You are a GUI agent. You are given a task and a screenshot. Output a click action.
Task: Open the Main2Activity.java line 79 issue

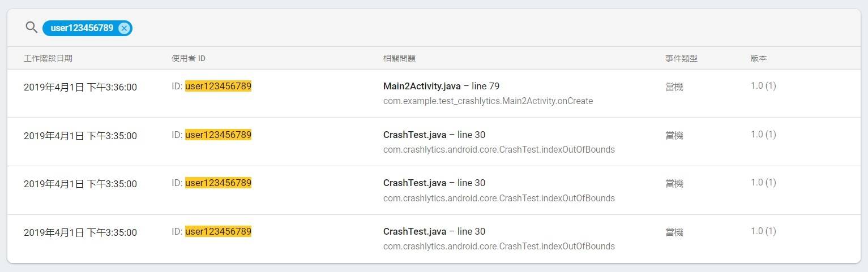pos(441,86)
